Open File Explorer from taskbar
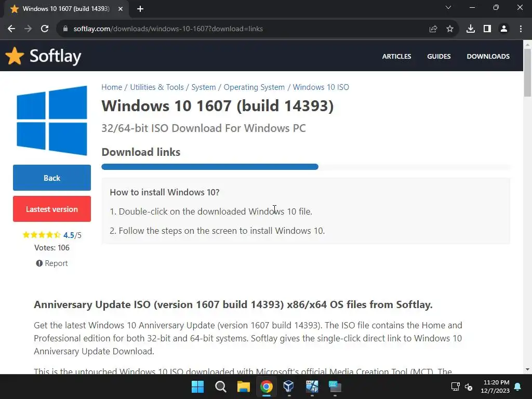The height and width of the screenshot is (399, 532). [x=243, y=387]
